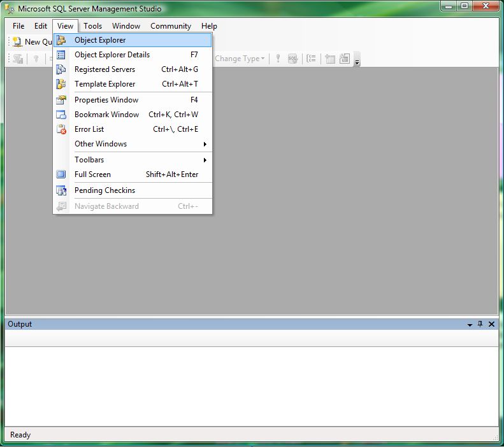
Task: Click the toolbar options overflow arrow
Action: coord(357,61)
